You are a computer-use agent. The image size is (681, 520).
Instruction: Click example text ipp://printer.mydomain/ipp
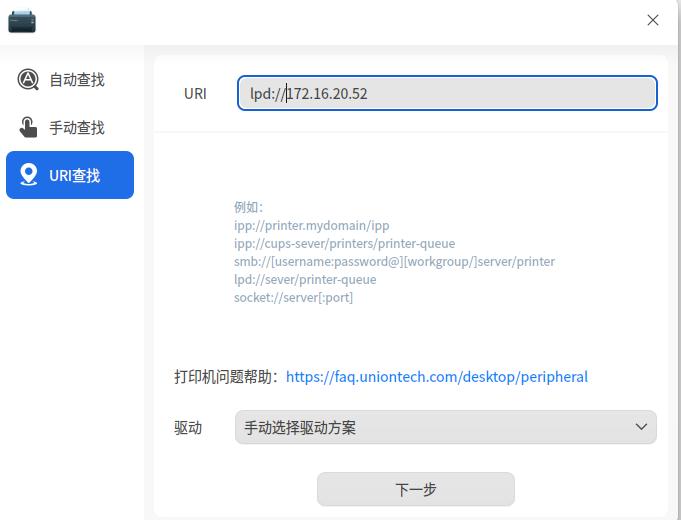311,225
